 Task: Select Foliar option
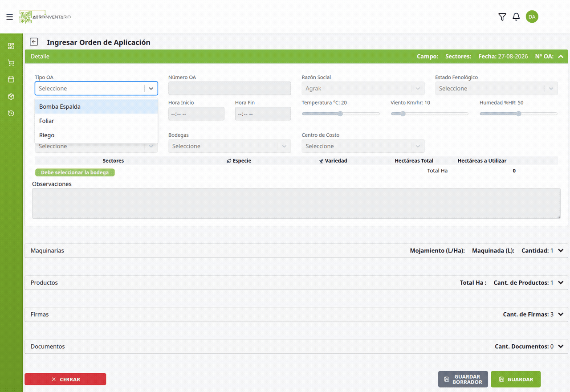[96, 121]
